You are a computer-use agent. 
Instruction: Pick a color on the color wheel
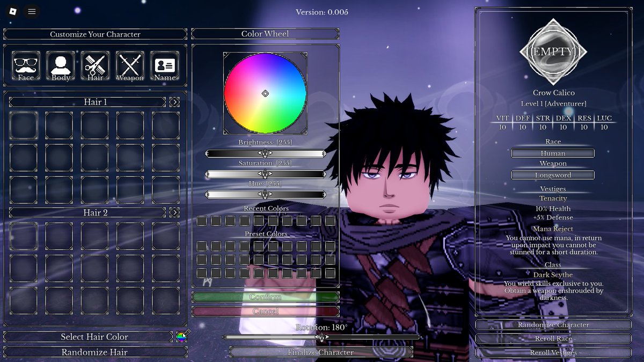pyautogui.click(x=265, y=93)
